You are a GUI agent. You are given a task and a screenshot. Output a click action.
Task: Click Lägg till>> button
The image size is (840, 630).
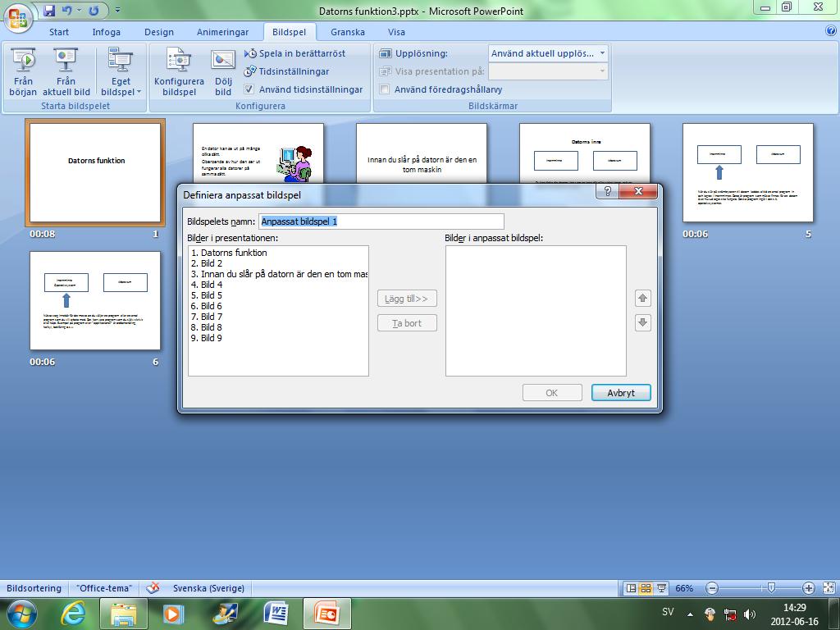(407, 299)
